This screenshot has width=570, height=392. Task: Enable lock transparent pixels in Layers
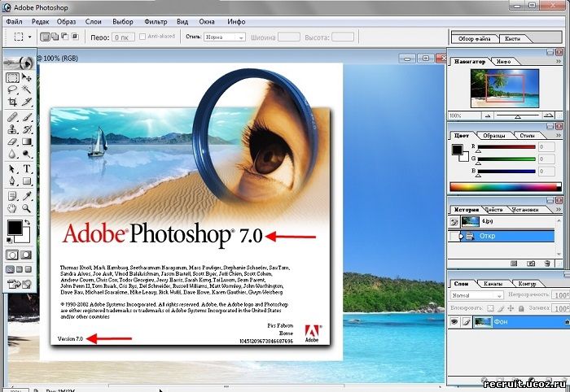click(490, 308)
